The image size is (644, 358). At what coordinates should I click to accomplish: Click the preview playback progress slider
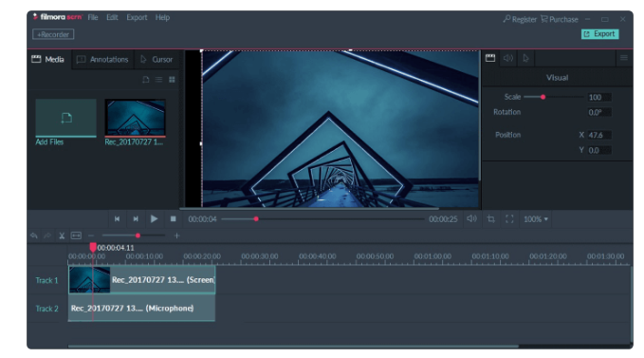[322, 219]
